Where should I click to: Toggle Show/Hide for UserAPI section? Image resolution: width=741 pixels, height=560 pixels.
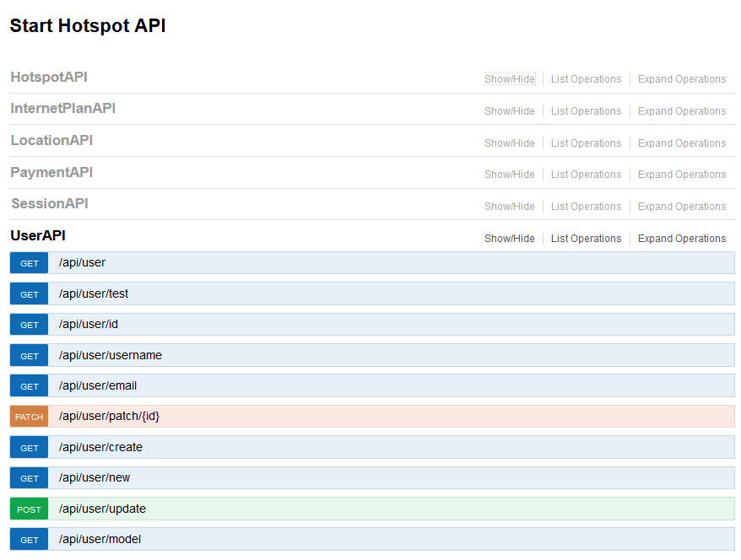coord(509,239)
